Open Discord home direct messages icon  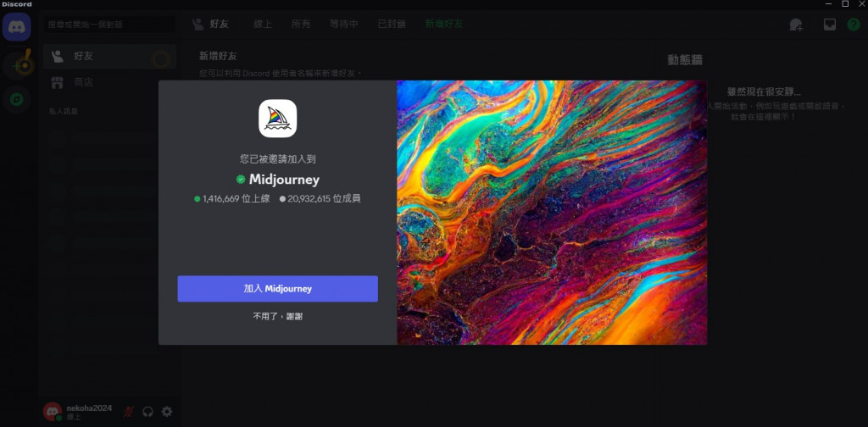coord(17,26)
